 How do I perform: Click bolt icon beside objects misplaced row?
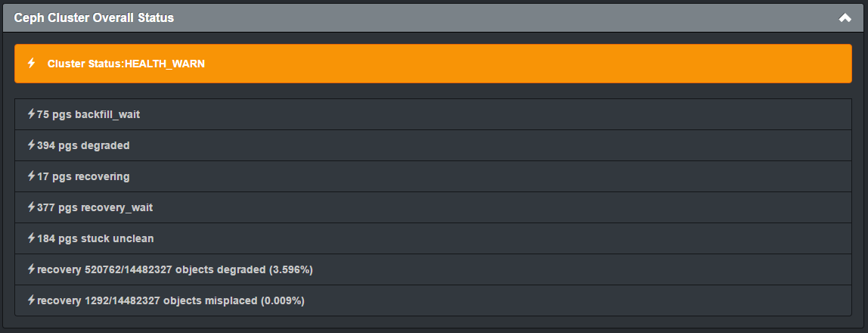click(32, 300)
